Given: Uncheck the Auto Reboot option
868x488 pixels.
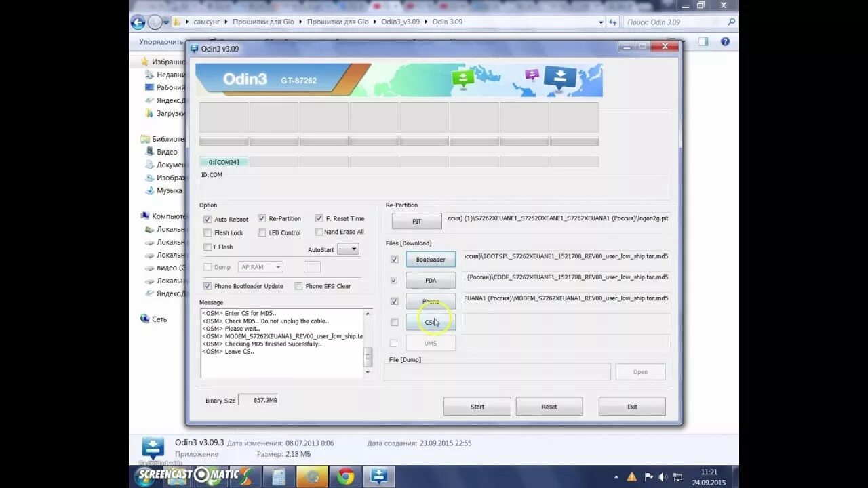Looking at the screenshot, I should pos(208,219).
